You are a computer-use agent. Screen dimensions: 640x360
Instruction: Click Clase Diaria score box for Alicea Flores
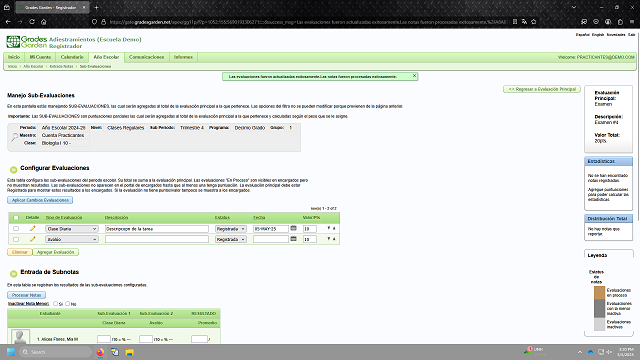(104, 339)
